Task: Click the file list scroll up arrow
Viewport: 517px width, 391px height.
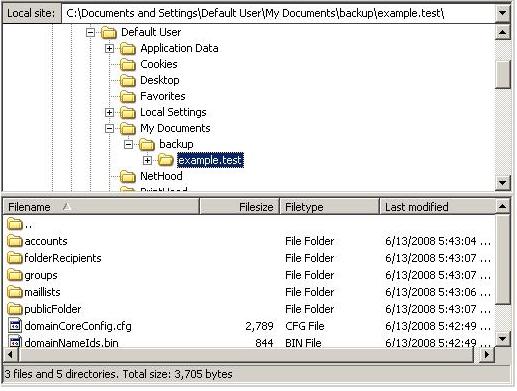Action: coord(502,207)
